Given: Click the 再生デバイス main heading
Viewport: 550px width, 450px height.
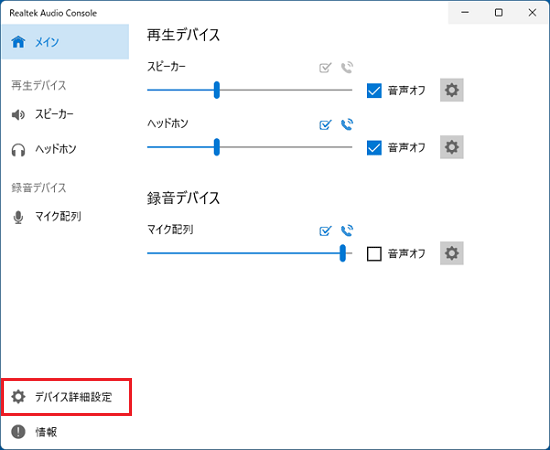Looking at the screenshot, I should point(183,35).
